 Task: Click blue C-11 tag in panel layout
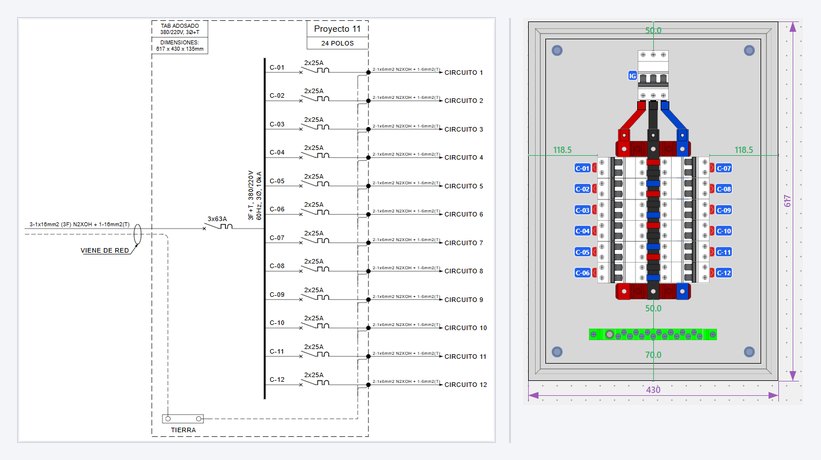[724, 252]
